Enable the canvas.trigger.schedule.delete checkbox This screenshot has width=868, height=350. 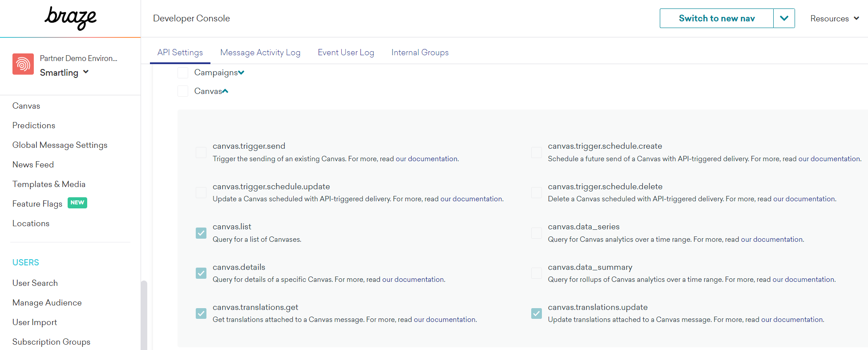click(x=537, y=192)
